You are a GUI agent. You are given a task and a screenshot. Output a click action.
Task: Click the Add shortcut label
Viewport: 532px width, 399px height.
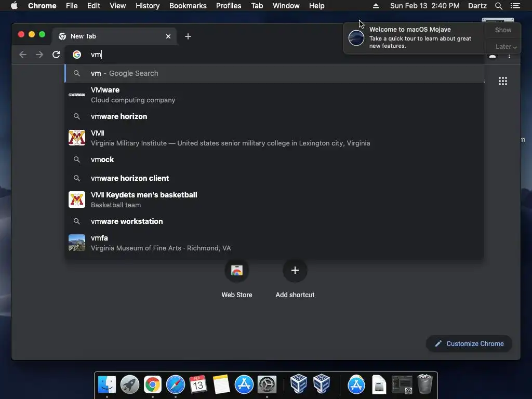point(295,295)
